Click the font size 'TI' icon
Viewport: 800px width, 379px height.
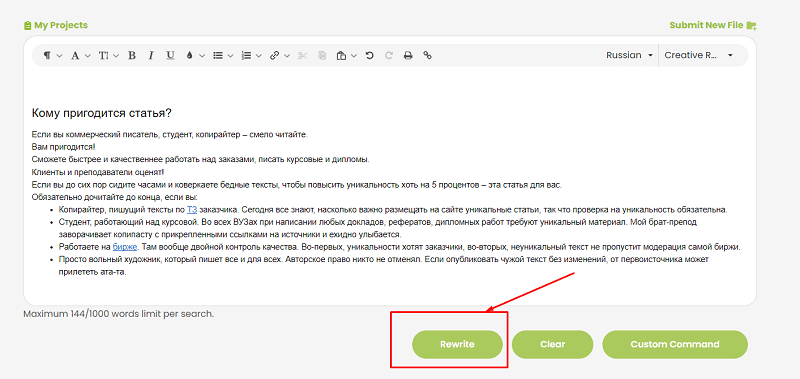[104, 56]
